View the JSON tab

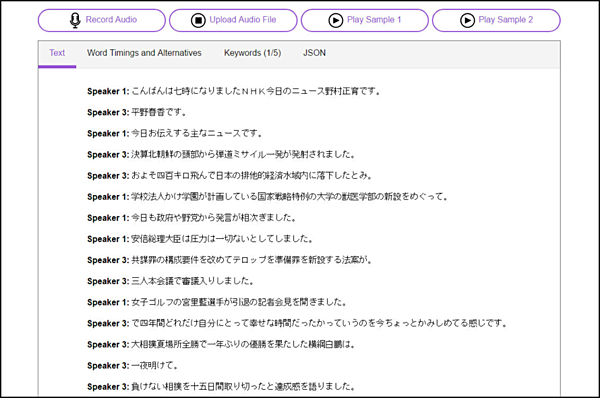point(315,53)
